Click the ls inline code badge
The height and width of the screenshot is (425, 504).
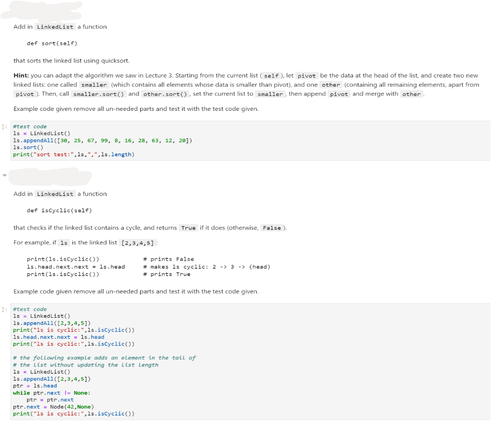coord(63,242)
